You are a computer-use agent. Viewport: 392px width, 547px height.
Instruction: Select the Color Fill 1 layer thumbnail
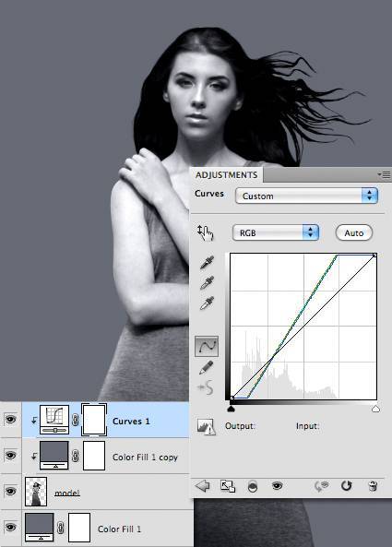coord(40,527)
